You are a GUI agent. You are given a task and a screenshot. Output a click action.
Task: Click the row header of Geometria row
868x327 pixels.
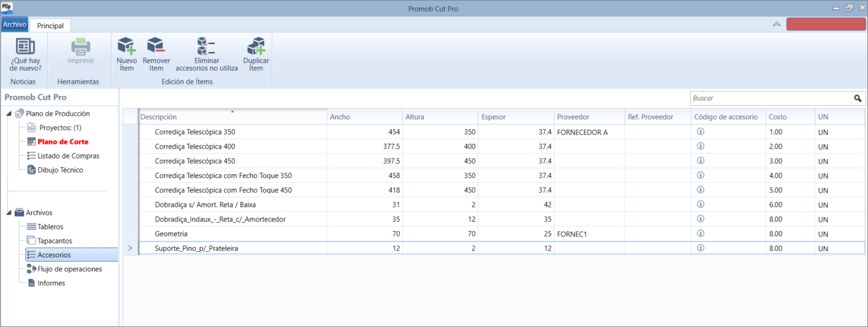coord(130,234)
